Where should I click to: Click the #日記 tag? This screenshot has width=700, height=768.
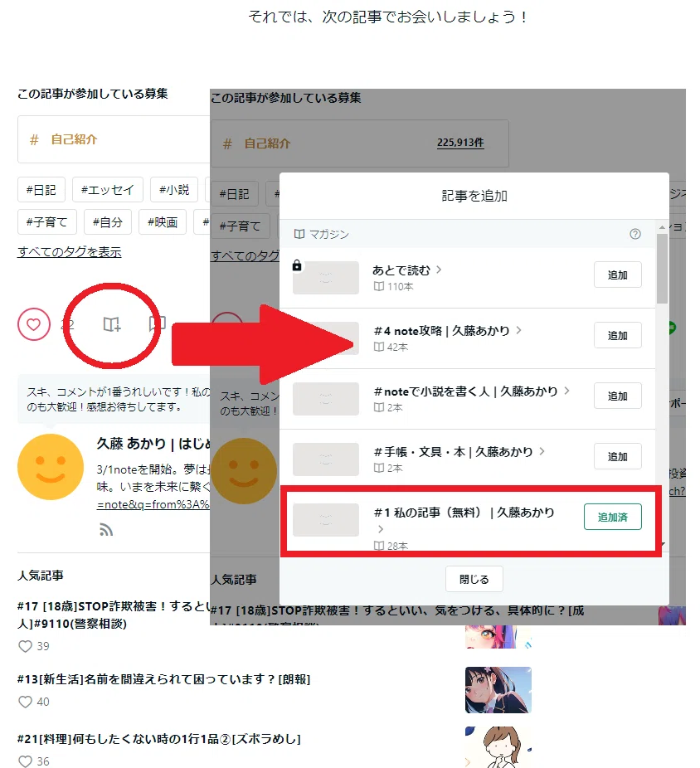pyautogui.click(x=41, y=190)
